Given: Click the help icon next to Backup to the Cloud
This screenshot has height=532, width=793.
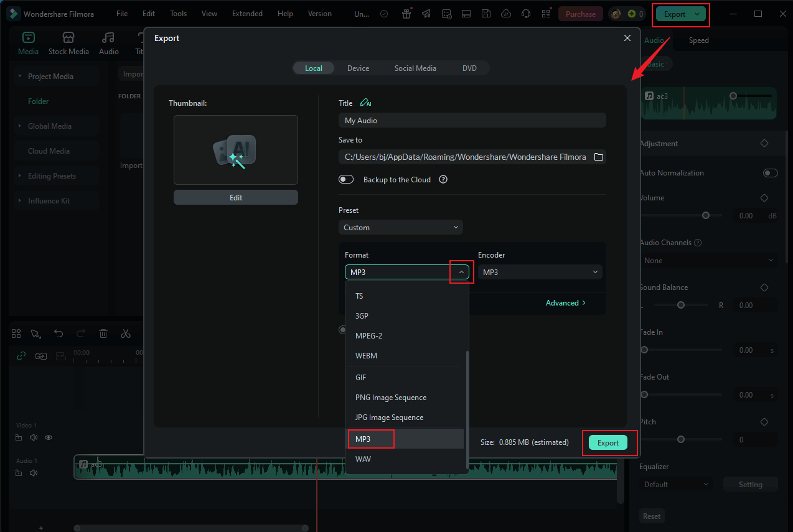Looking at the screenshot, I should pyautogui.click(x=443, y=180).
